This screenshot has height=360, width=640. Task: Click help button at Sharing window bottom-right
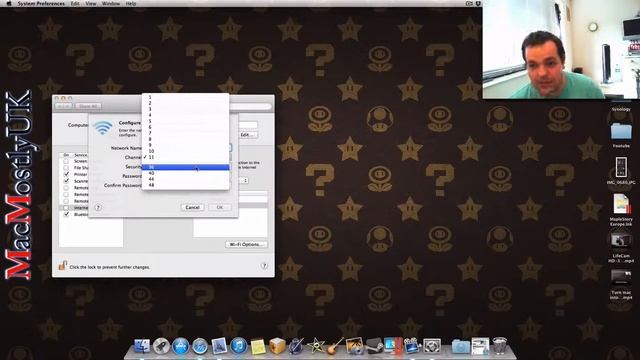point(264,266)
